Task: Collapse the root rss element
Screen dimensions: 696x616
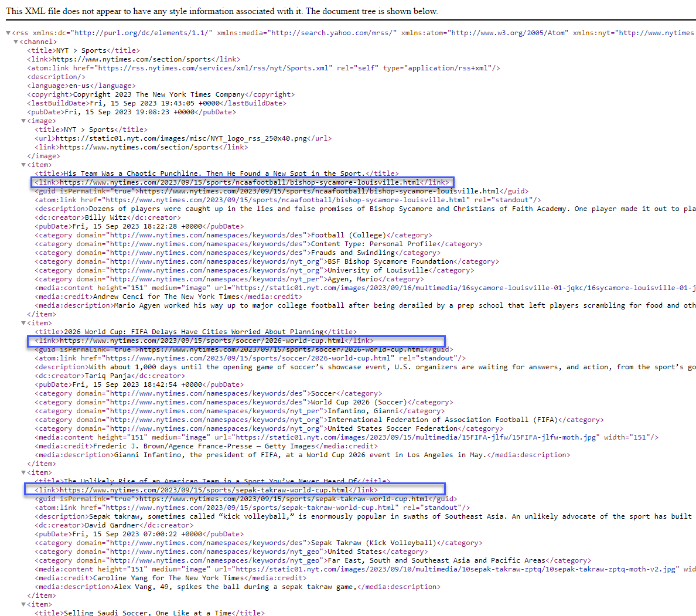Action: point(8,33)
